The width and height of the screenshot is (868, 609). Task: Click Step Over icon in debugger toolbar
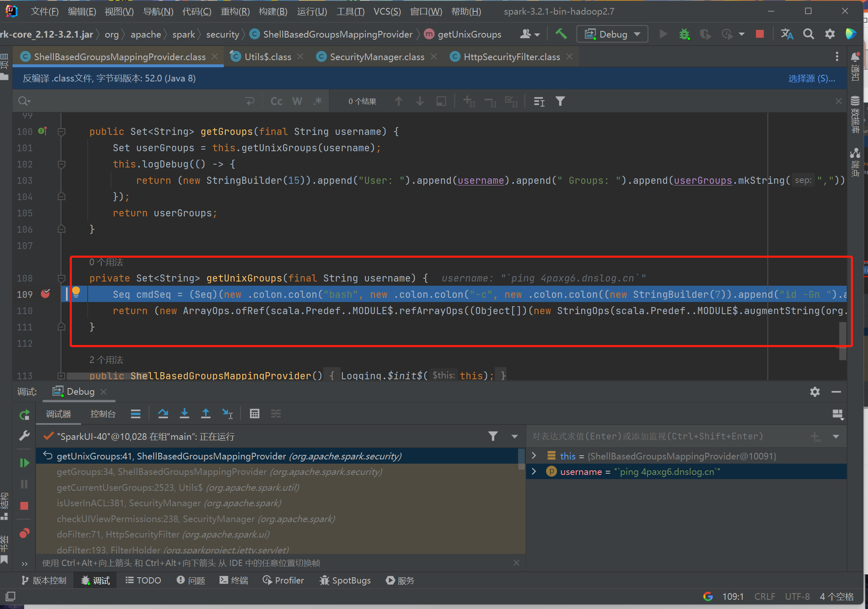coord(163,414)
